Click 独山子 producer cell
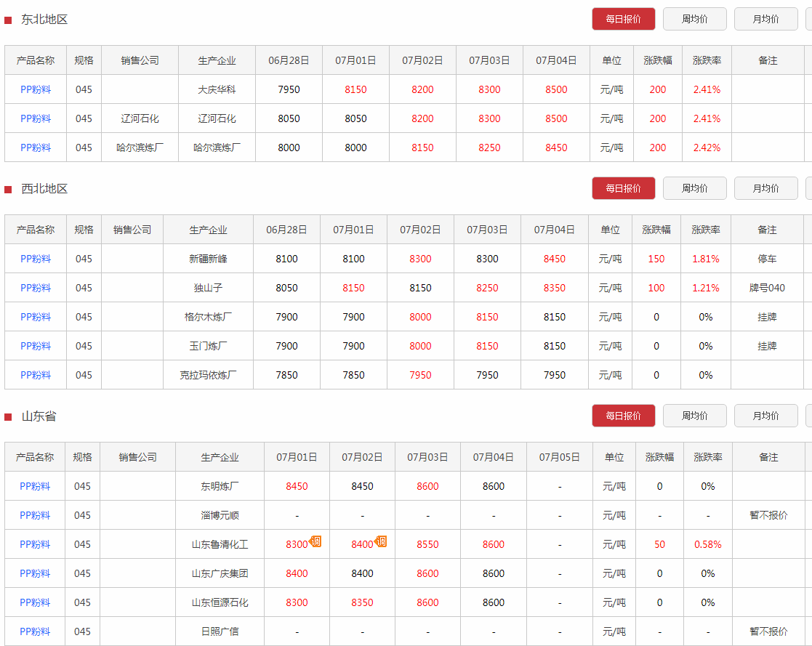Viewport: 812px width, 646px height. click(x=208, y=288)
